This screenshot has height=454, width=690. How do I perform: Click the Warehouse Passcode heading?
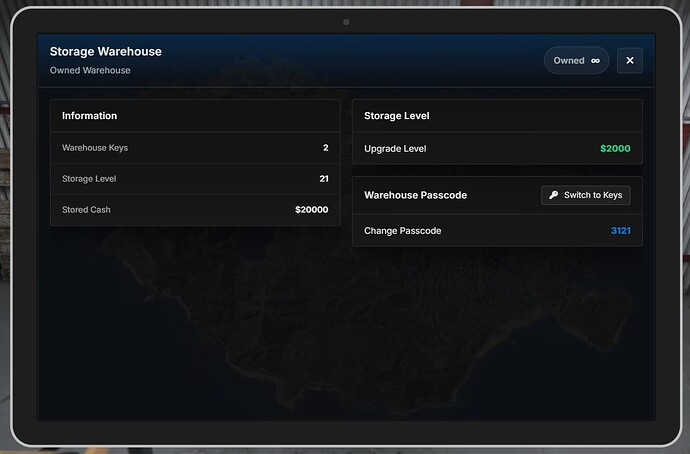pos(415,195)
